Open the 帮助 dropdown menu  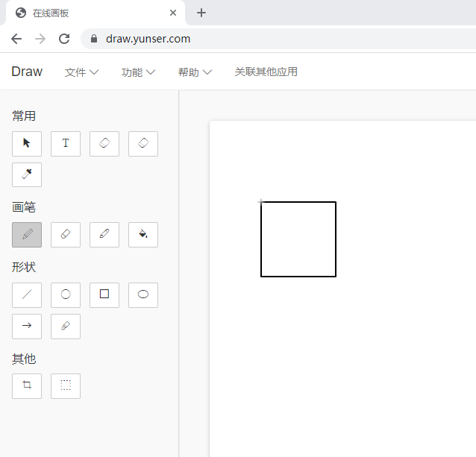click(195, 72)
